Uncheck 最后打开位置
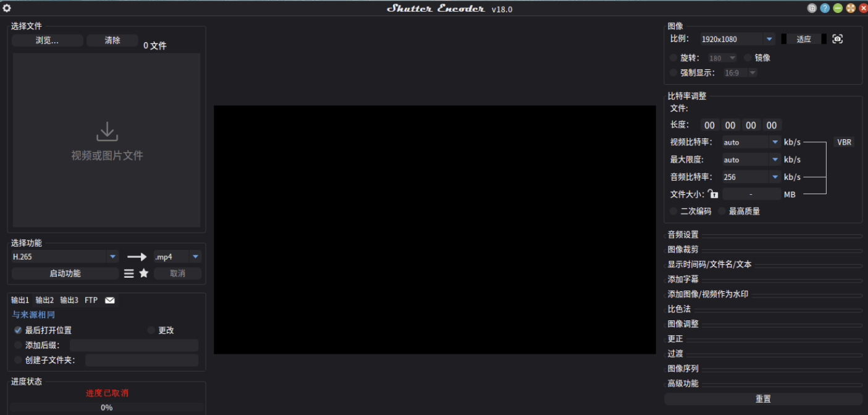868x415 pixels. (x=18, y=330)
